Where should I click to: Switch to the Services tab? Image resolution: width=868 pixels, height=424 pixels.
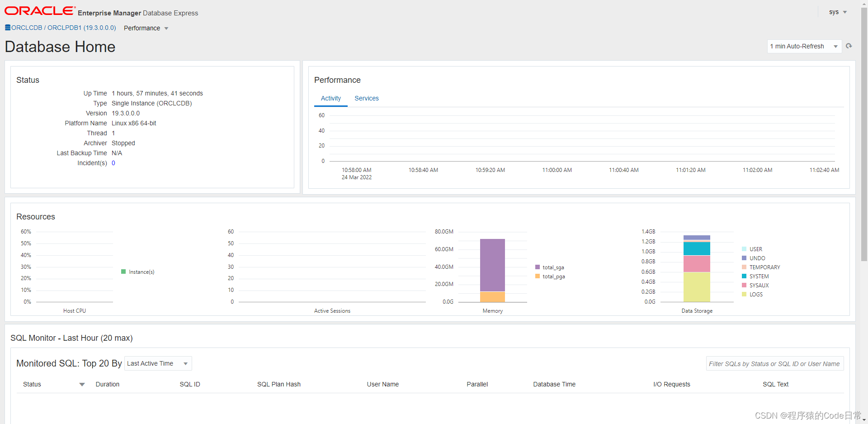[x=367, y=98]
